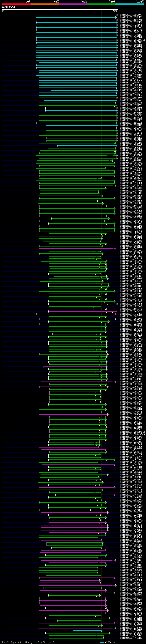Select the UniRef100_C6HQB5 entry

pyautogui.click(x=131, y=165)
